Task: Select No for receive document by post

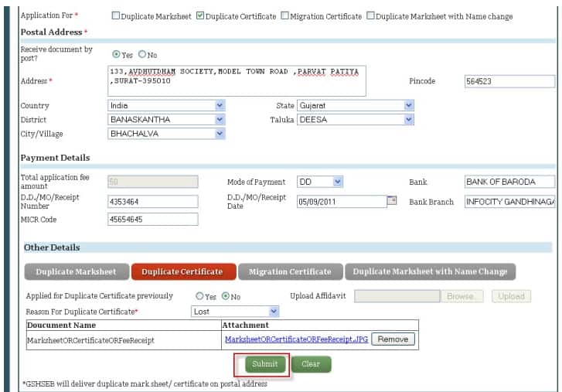Action: [x=142, y=54]
